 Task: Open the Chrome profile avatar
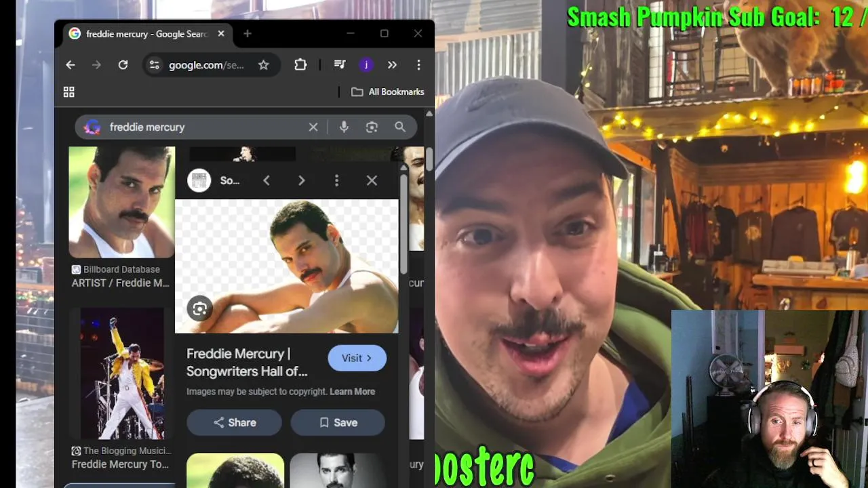(366, 65)
